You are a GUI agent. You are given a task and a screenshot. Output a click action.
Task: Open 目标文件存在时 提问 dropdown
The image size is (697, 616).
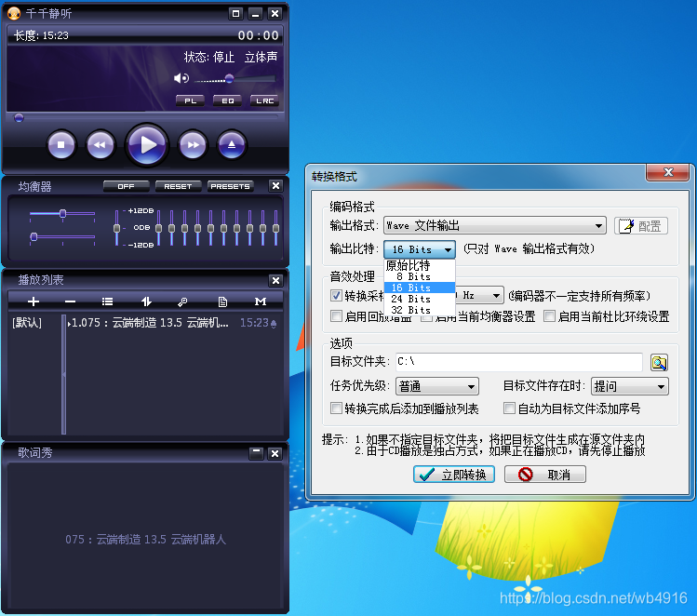[629, 386]
